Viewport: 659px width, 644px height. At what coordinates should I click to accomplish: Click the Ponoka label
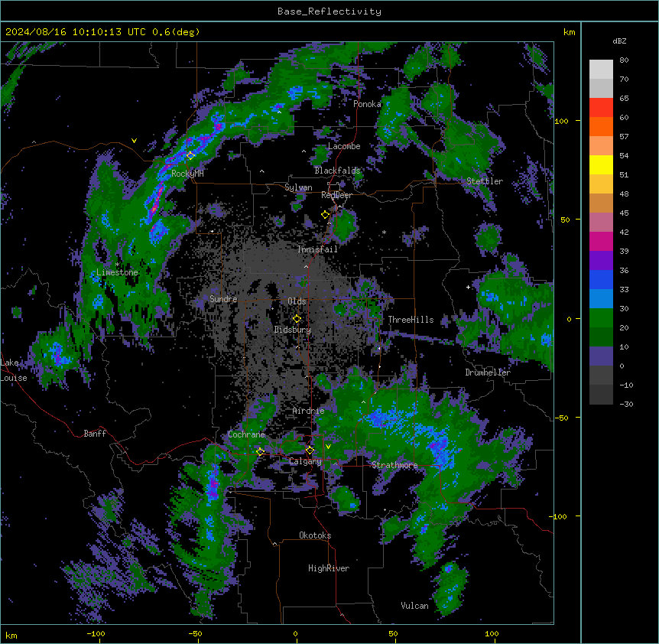[x=367, y=104]
